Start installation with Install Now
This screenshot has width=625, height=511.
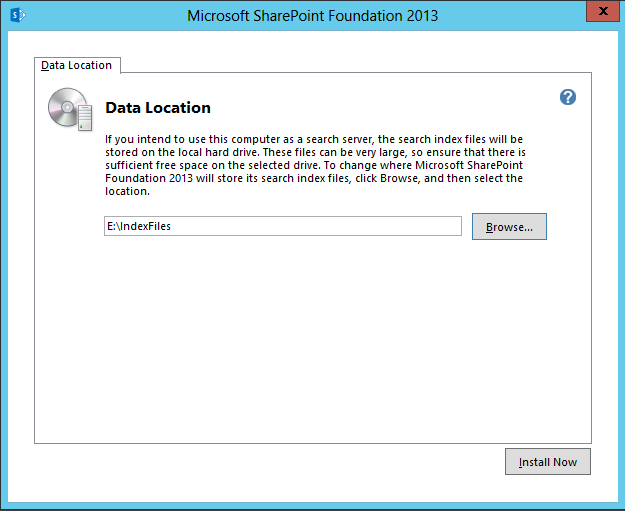click(x=548, y=462)
